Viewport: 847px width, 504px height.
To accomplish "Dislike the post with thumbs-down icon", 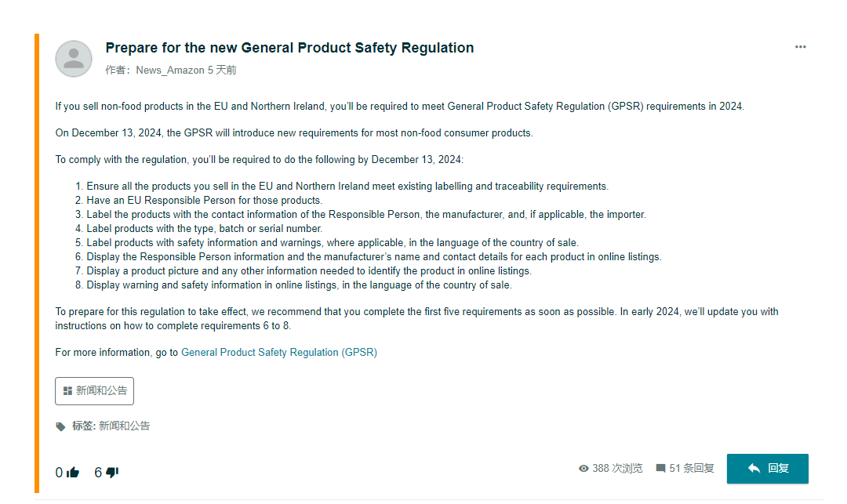I will (x=112, y=473).
